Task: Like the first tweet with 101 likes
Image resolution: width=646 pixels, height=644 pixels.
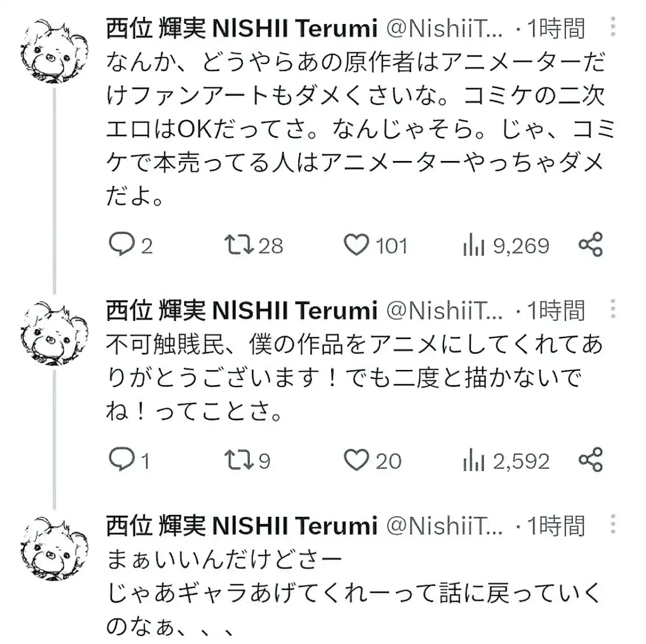Action: pyautogui.click(x=356, y=245)
